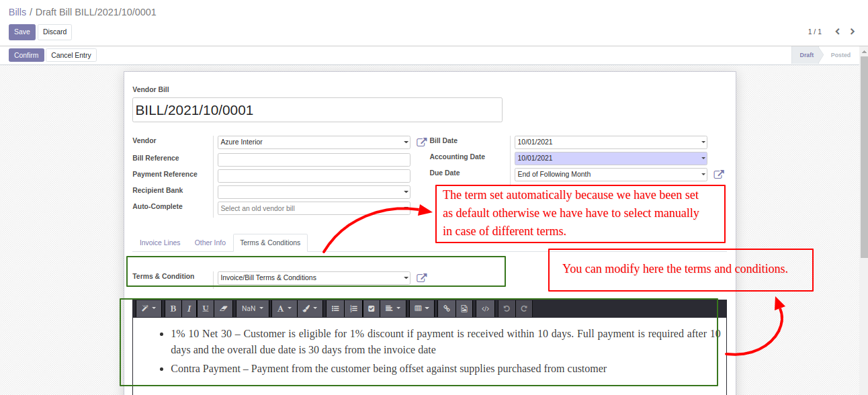
Task: Confirm the vendor bill
Action: tap(26, 55)
